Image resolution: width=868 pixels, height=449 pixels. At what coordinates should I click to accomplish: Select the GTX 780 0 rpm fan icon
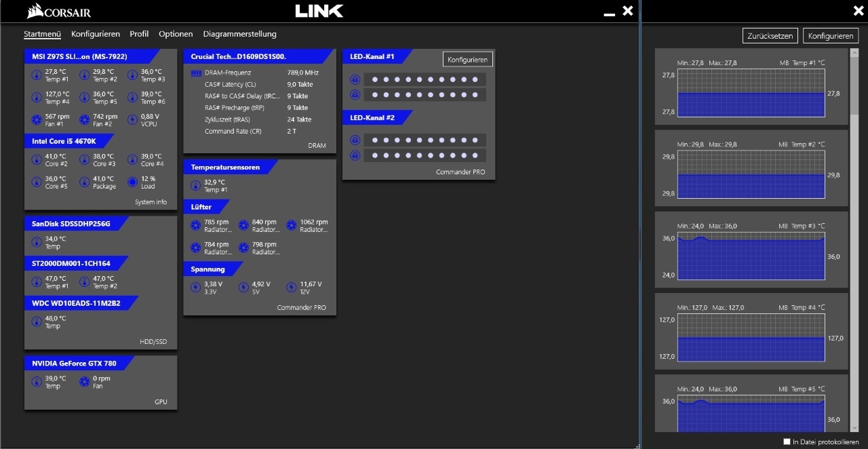click(x=84, y=382)
